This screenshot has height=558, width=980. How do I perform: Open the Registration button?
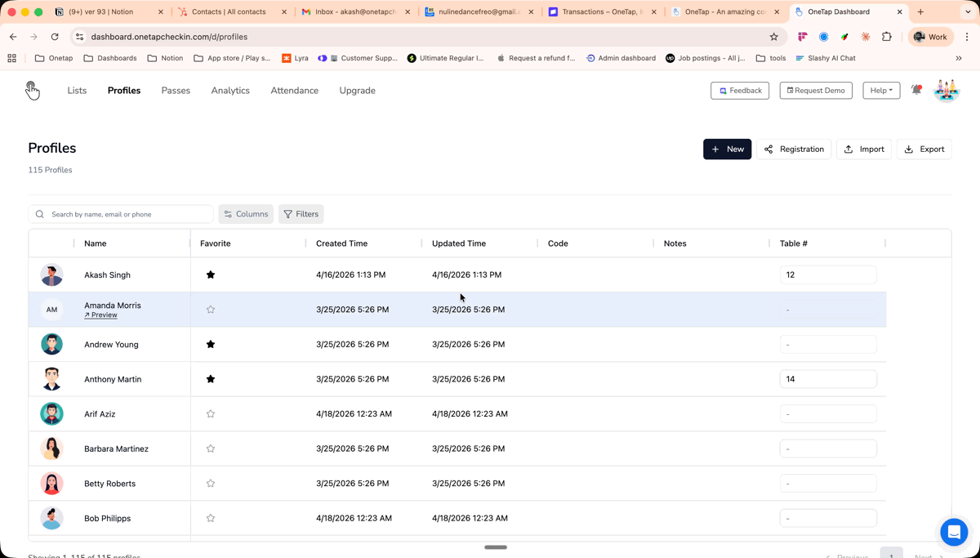pos(794,150)
